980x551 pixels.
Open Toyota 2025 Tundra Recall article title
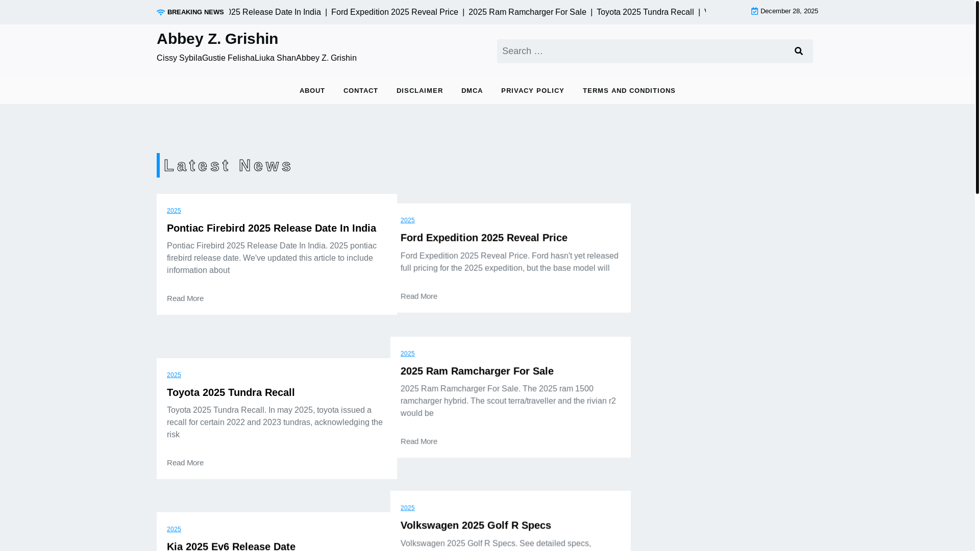[231, 392]
